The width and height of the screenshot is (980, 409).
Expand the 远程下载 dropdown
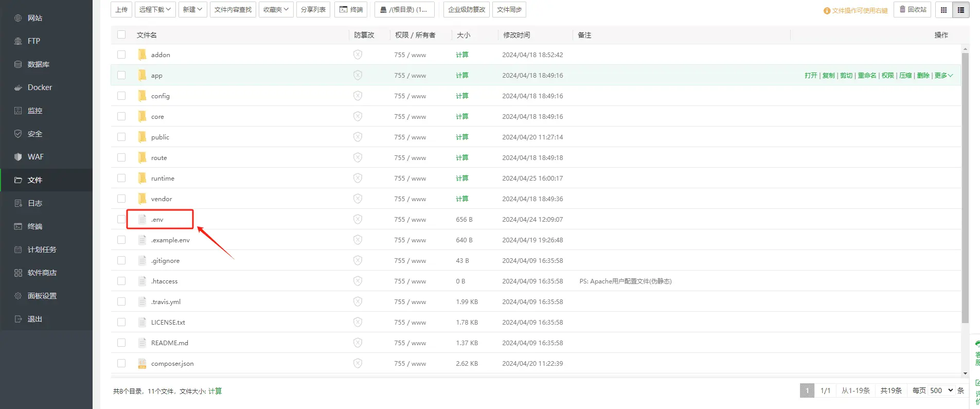pyautogui.click(x=155, y=10)
